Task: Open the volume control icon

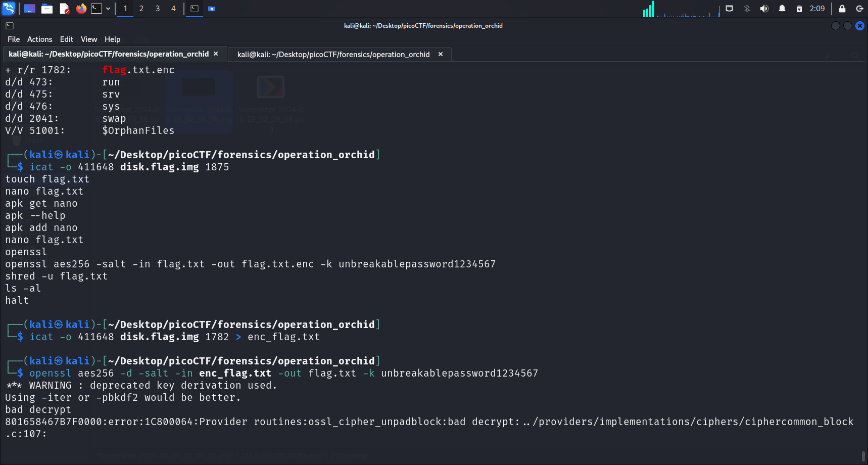Action: (x=764, y=9)
